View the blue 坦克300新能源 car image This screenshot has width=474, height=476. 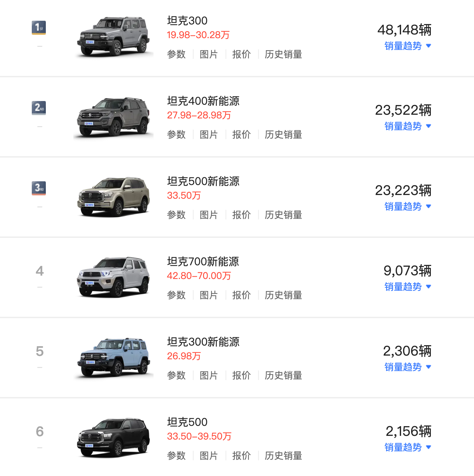pos(114,357)
